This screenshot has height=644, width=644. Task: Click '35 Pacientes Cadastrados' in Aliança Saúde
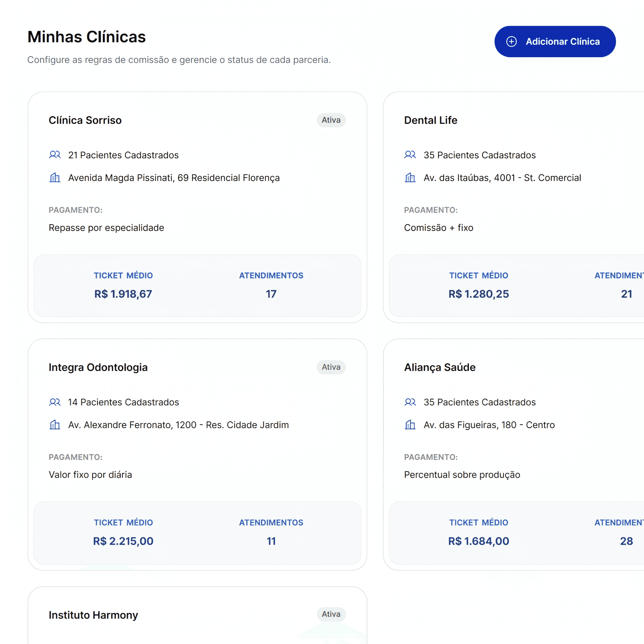[x=480, y=402]
